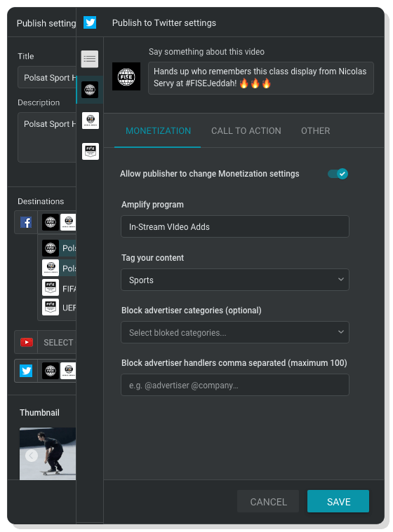393x532 pixels.
Task: Select the black FISE logo in the Twitter row
Action: (51, 371)
